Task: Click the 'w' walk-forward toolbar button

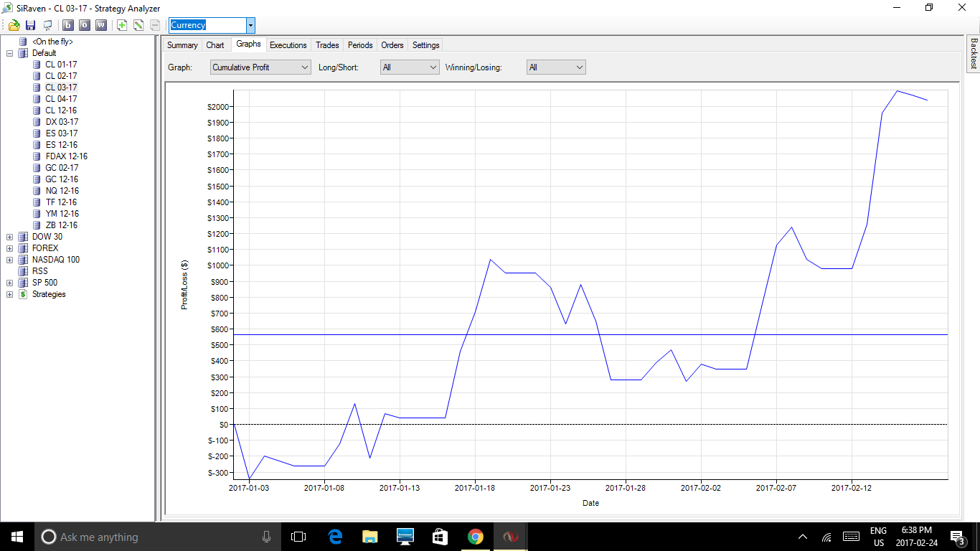Action: 101,25
